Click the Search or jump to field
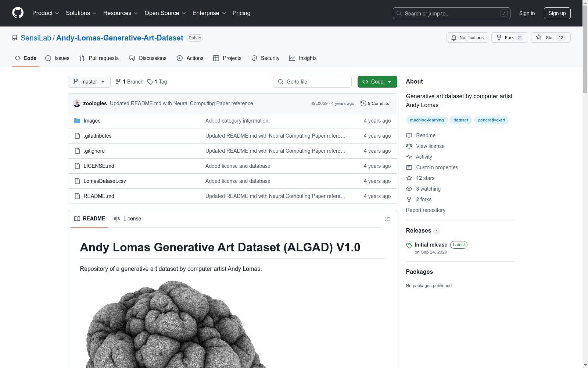The width and height of the screenshot is (588, 368). [x=452, y=13]
